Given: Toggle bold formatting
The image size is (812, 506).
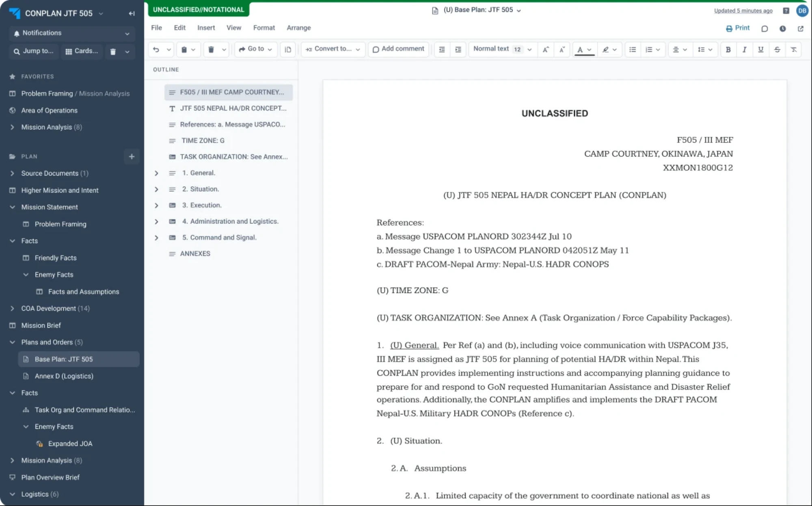Looking at the screenshot, I should click(728, 50).
